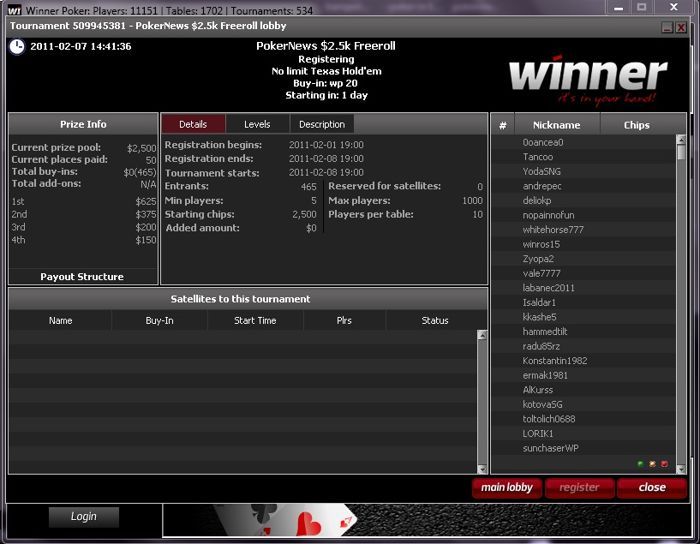Click the clock icon beside the timestamp
Viewport: 700px width, 544px height.
[x=17, y=46]
